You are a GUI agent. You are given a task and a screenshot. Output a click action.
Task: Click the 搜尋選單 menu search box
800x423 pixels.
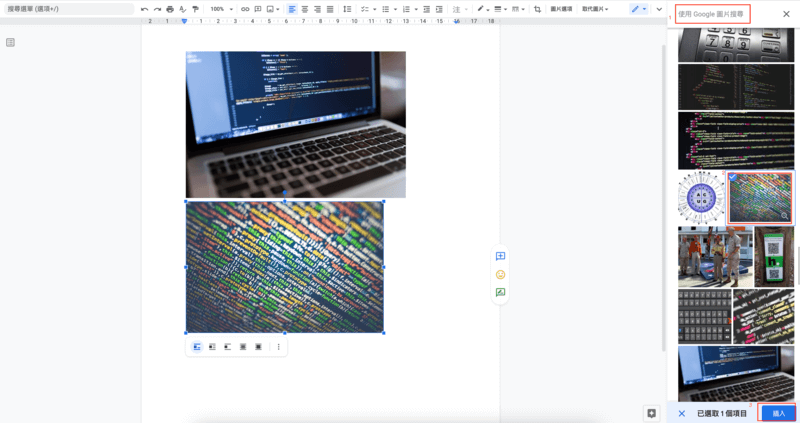tap(69, 9)
